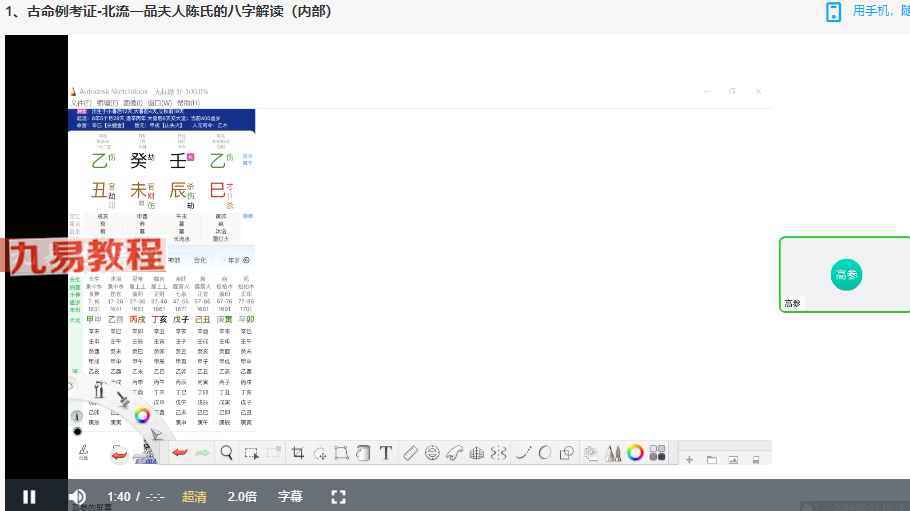
Task: Add a new layer with plus icon
Action: [x=689, y=459]
